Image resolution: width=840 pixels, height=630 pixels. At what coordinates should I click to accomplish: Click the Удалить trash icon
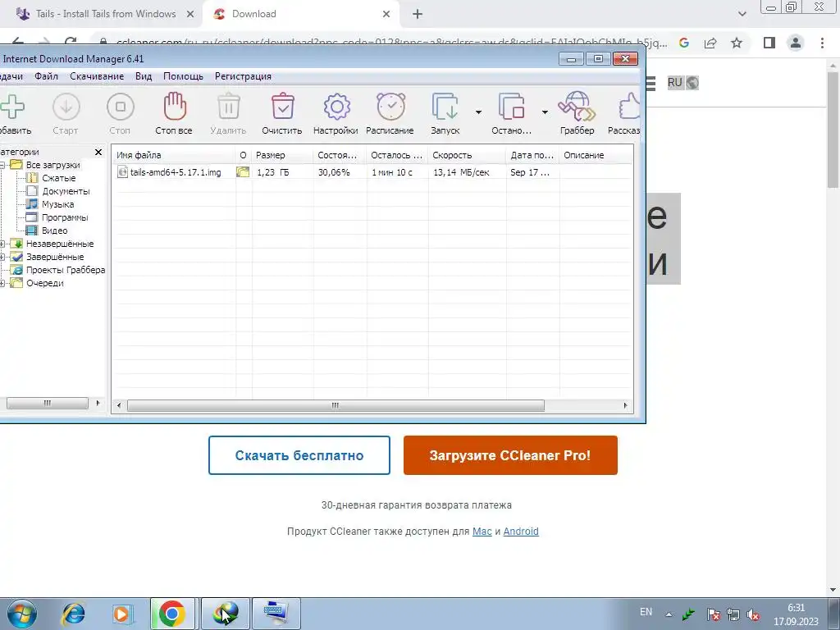(x=229, y=106)
